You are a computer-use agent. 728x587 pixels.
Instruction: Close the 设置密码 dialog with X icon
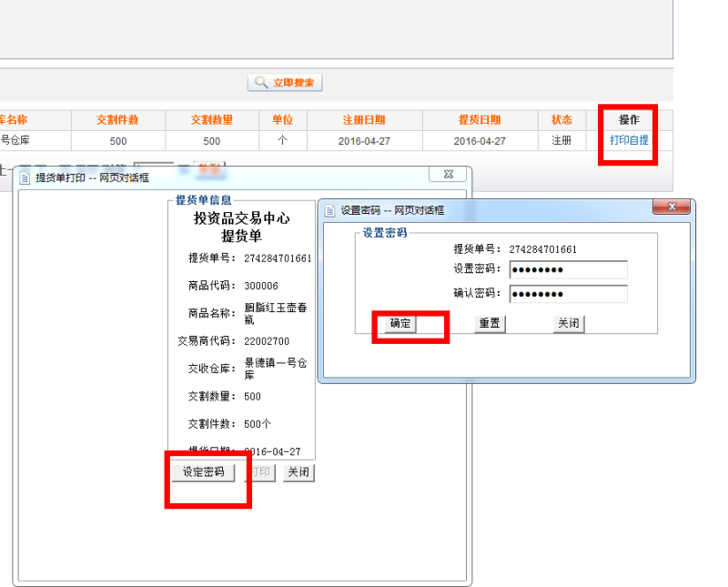672,207
